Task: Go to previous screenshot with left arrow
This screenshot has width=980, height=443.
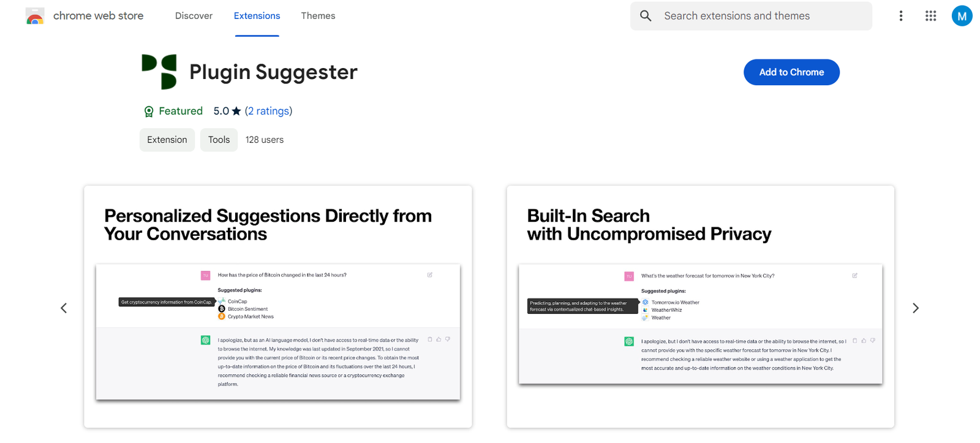Action: tap(64, 308)
